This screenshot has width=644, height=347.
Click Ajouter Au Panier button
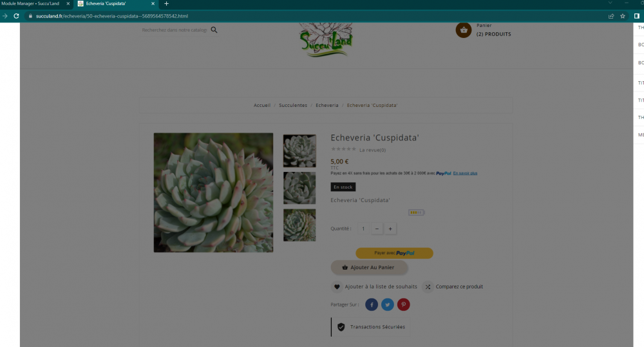369,267
